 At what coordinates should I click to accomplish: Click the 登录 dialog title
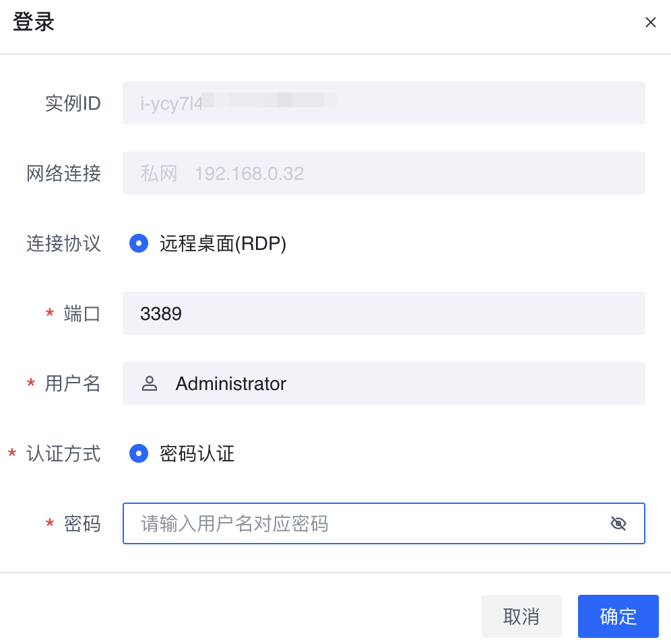(x=34, y=22)
